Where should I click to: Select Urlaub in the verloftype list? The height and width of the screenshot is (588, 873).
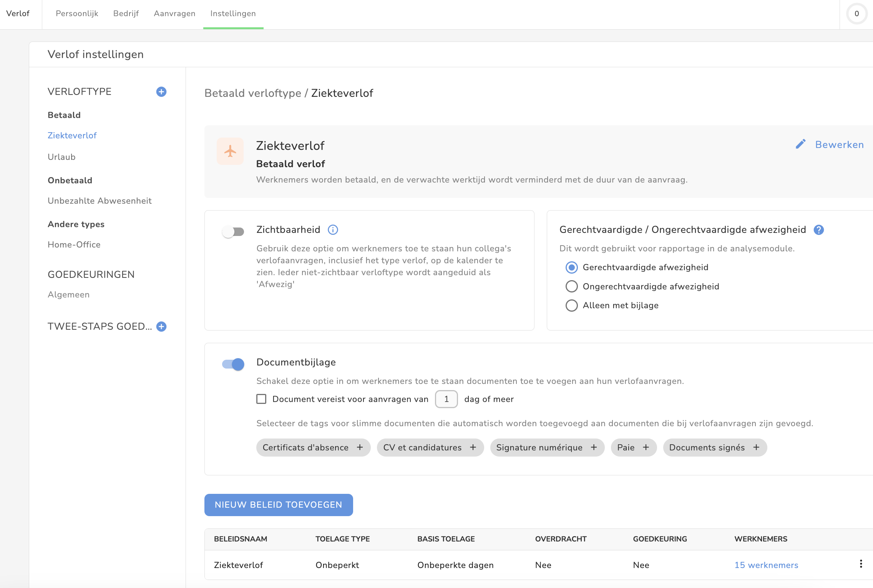click(61, 157)
